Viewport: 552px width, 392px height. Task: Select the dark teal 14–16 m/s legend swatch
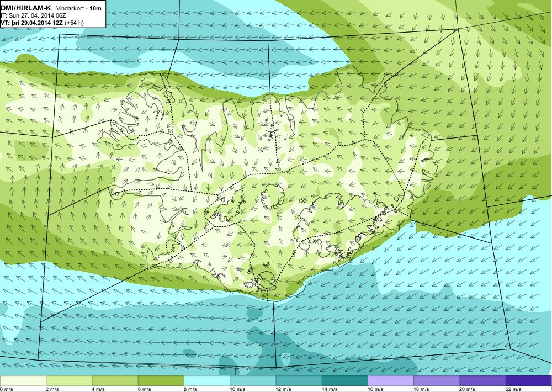(344, 381)
